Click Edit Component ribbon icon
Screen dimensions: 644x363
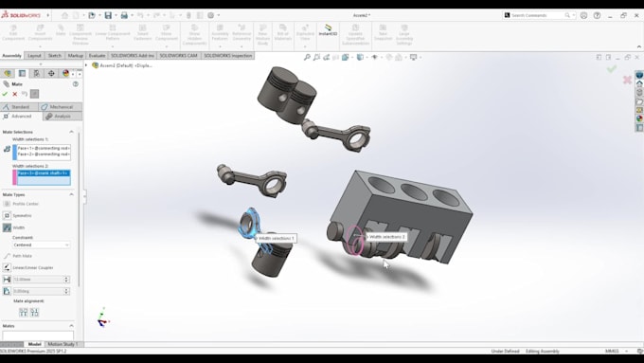tap(13, 32)
